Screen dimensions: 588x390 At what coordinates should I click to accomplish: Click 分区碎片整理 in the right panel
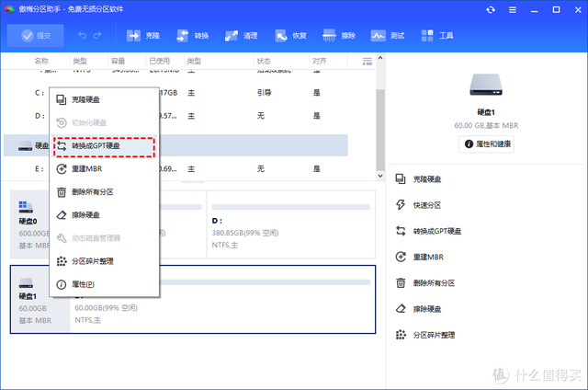point(425,335)
